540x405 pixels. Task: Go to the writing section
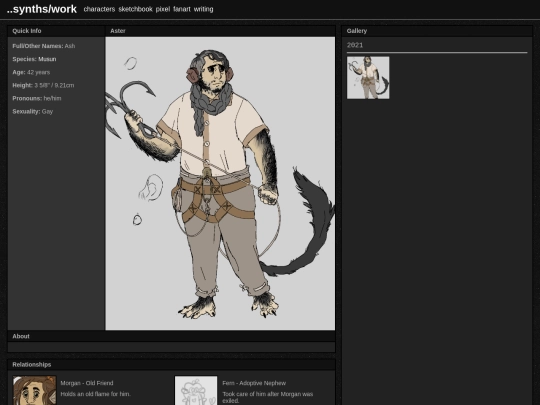(203, 9)
